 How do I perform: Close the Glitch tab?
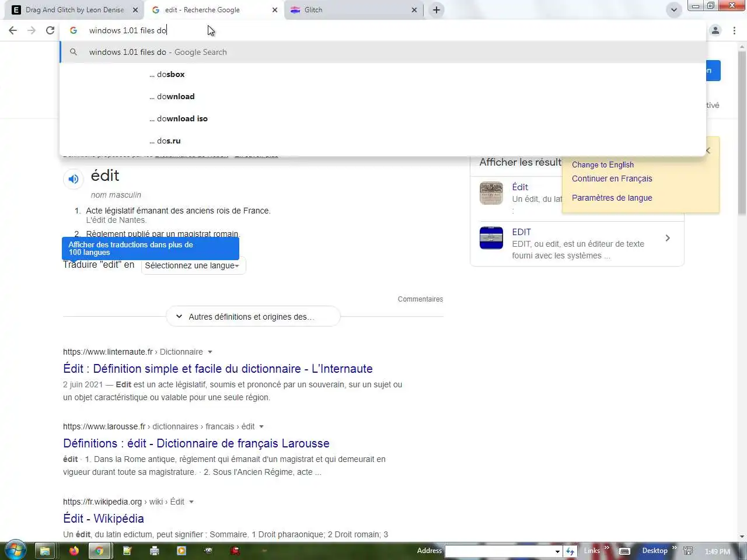point(414,10)
